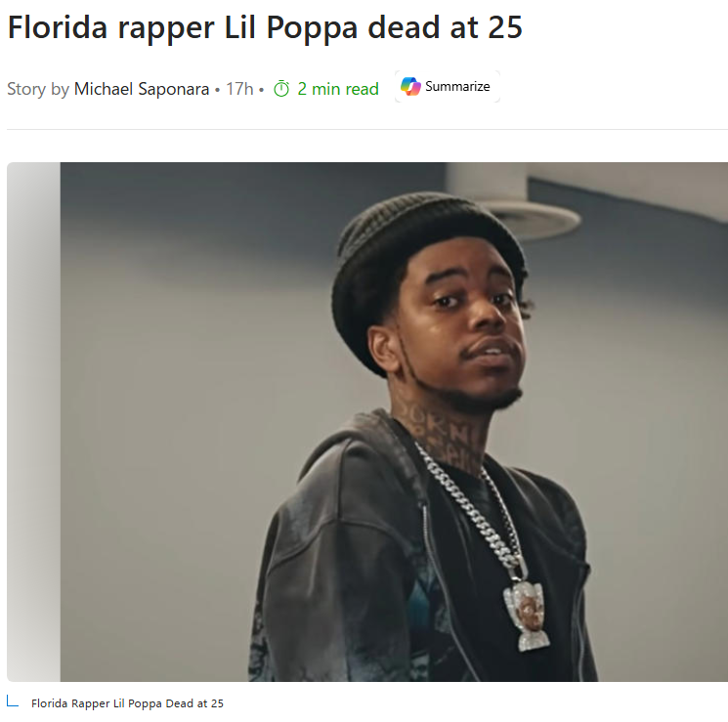Click the word 'Florida' in the headline

pos(58,27)
